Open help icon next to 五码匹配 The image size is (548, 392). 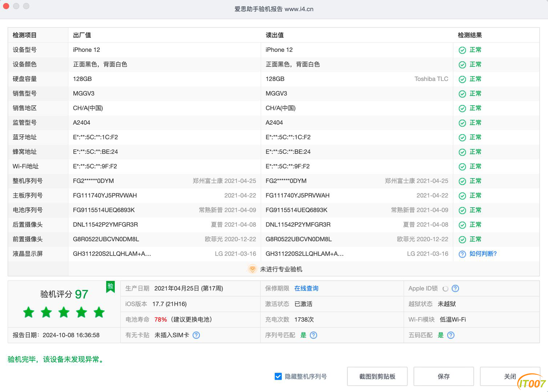(451, 335)
